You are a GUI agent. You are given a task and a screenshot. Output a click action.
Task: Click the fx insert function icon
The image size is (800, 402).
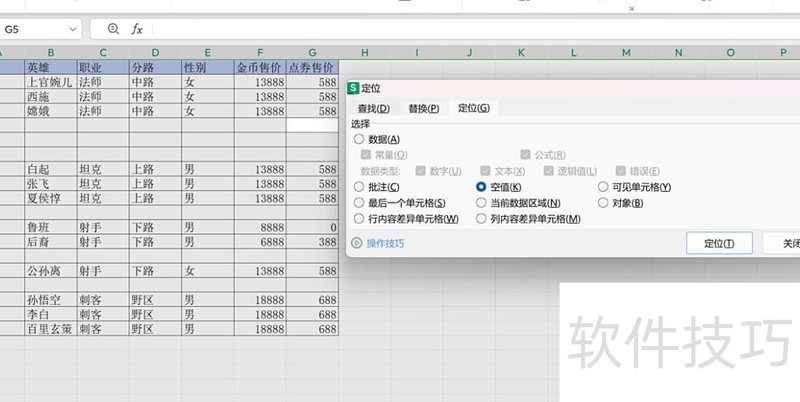click(137, 30)
